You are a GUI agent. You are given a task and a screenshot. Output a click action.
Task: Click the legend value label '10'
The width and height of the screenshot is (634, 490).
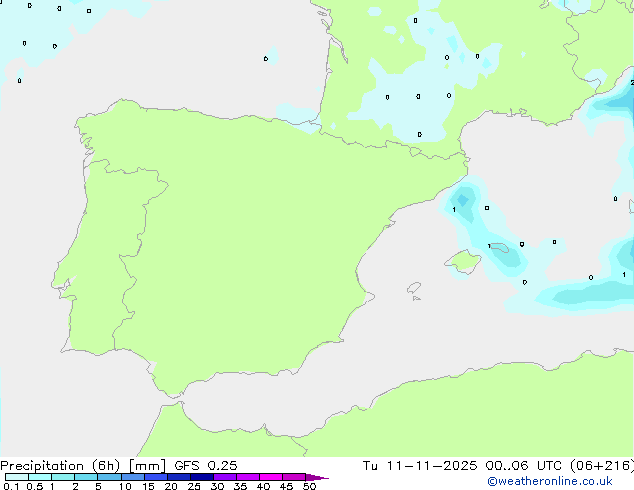(x=125, y=486)
